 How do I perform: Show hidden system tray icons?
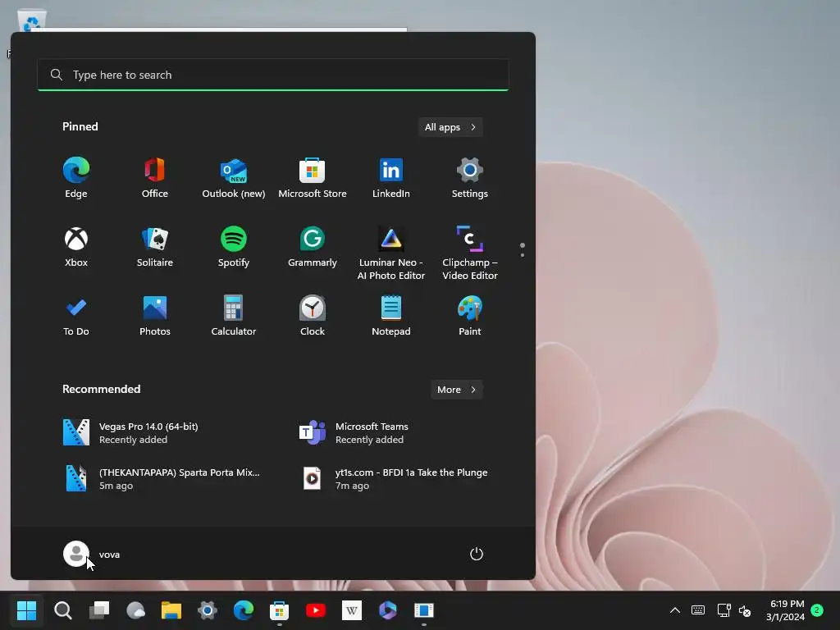click(675, 610)
